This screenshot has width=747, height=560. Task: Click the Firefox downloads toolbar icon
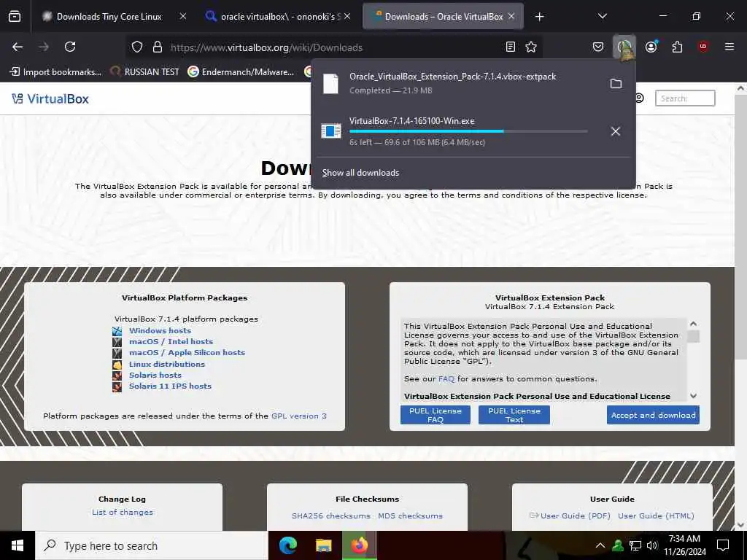624,47
